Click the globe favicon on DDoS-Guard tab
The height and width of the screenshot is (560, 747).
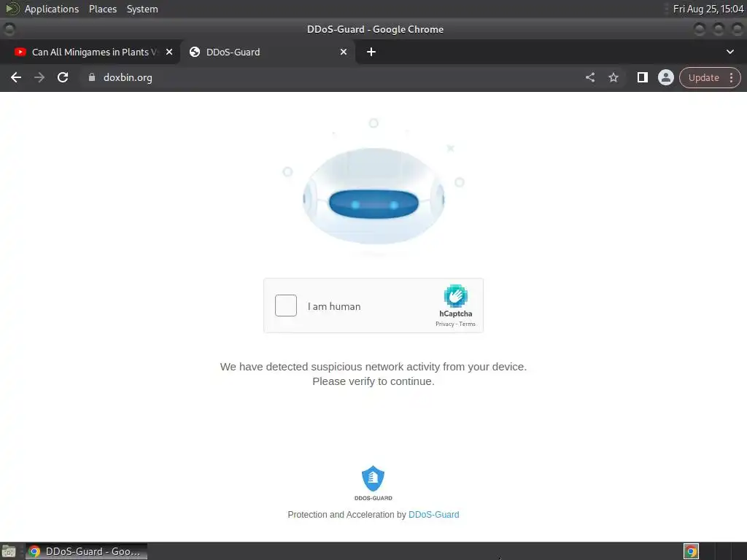point(194,52)
